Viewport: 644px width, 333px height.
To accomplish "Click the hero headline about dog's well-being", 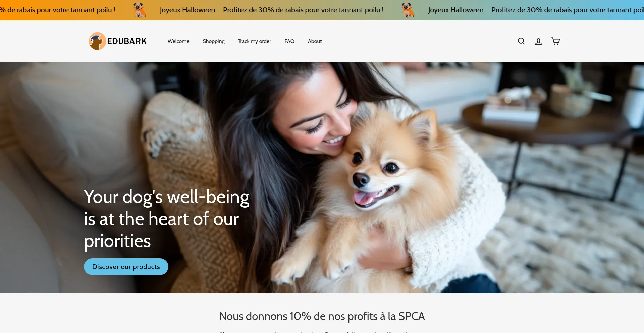I will pos(167,219).
